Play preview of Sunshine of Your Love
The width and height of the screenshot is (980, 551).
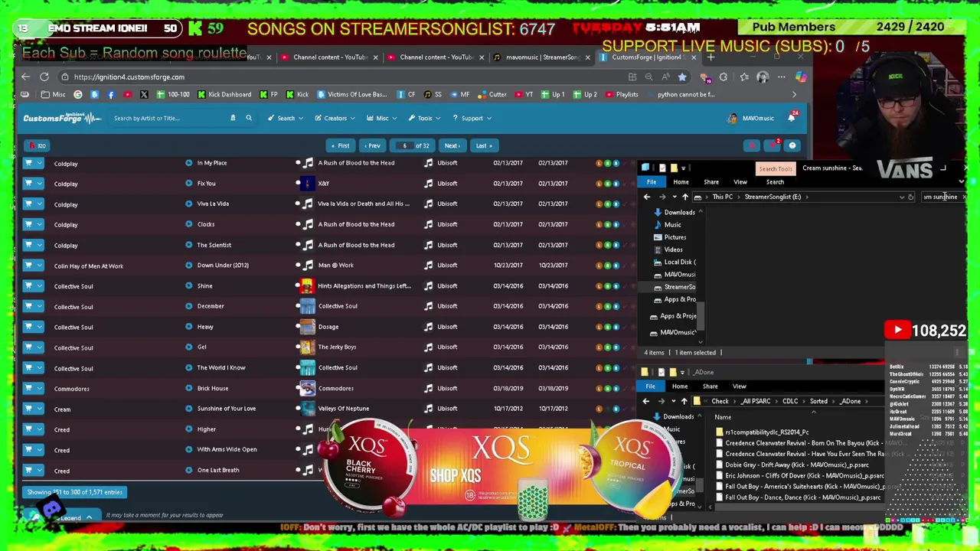pos(189,409)
